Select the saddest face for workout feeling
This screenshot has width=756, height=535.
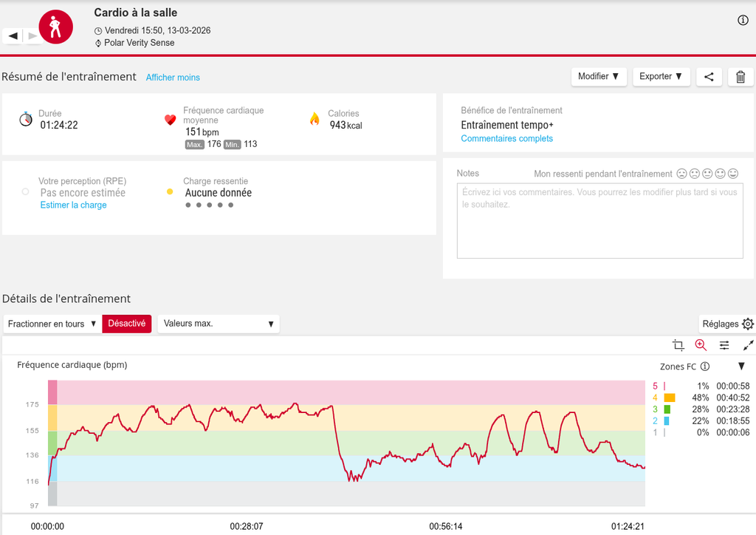pos(681,174)
